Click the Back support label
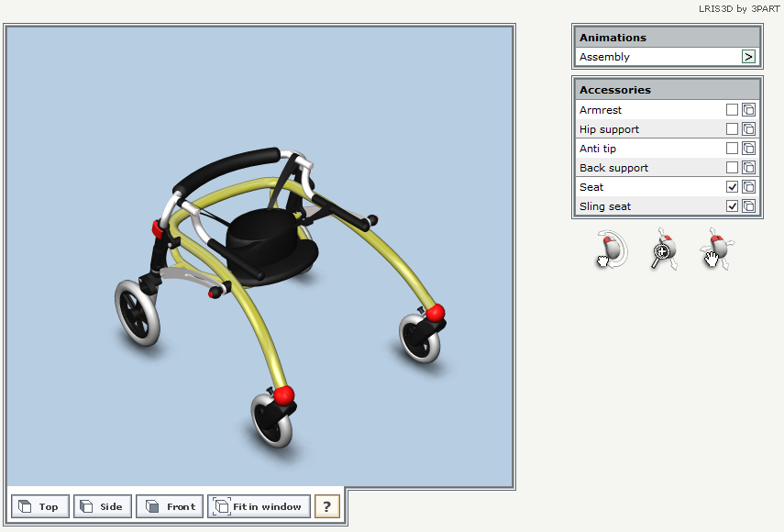The height and width of the screenshot is (532, 784). point(613,168)
